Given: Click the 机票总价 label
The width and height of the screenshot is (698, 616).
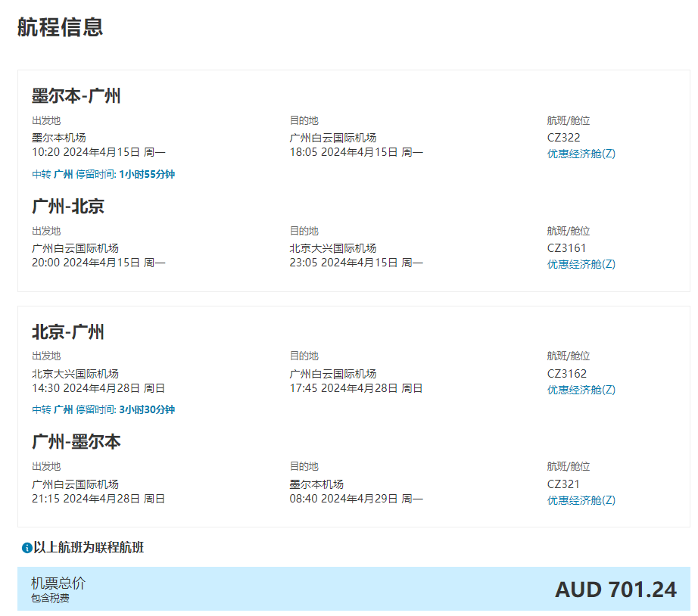Looking at the screenshot, I should 58,583.
